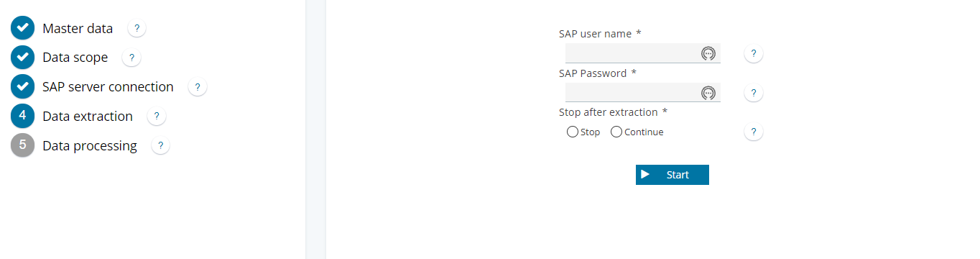
Task: Go to the Data scope step
Action: 75,58
